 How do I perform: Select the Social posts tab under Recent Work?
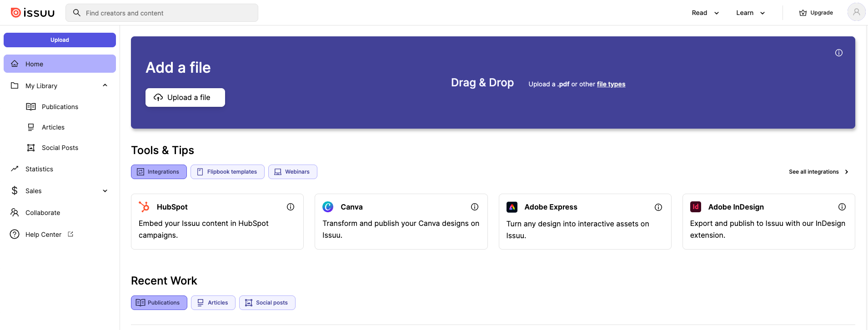[x=267, y=303]
